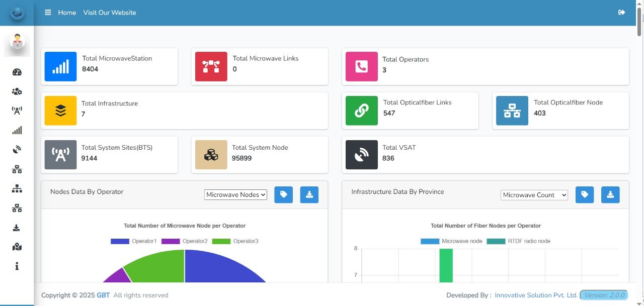Click the sidebar network icon just above the download icon

pos(17,208)
